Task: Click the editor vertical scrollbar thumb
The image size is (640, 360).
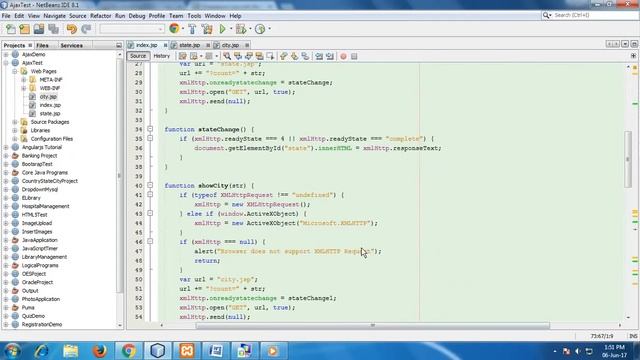Action: [x=628, y=159]
